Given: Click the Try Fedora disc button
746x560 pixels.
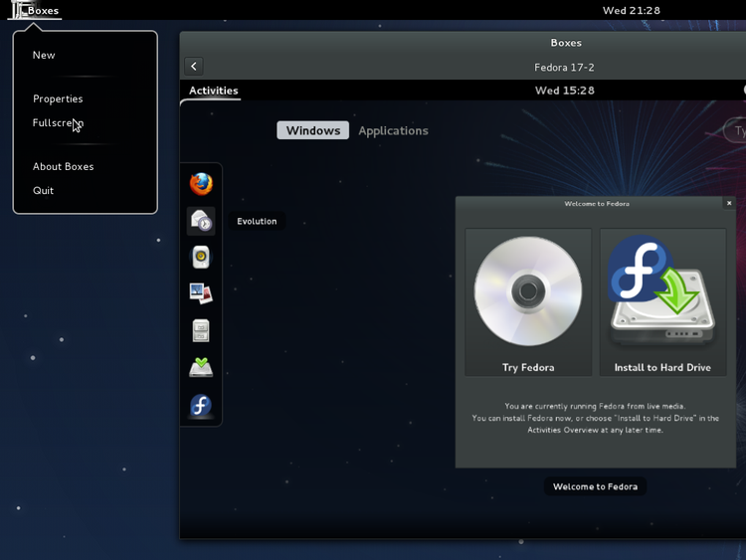Looking at the screenshot, I should 528,302.
